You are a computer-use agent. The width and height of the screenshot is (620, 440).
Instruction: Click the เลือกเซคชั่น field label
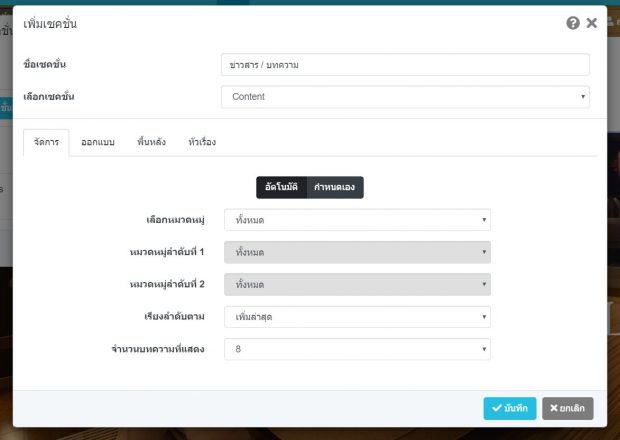pos(49,97)
